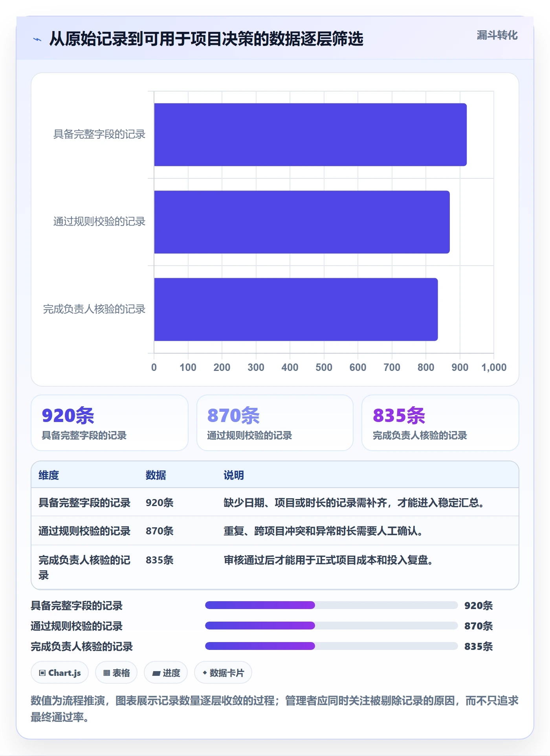Click the 数据 column header

[156, 475]
